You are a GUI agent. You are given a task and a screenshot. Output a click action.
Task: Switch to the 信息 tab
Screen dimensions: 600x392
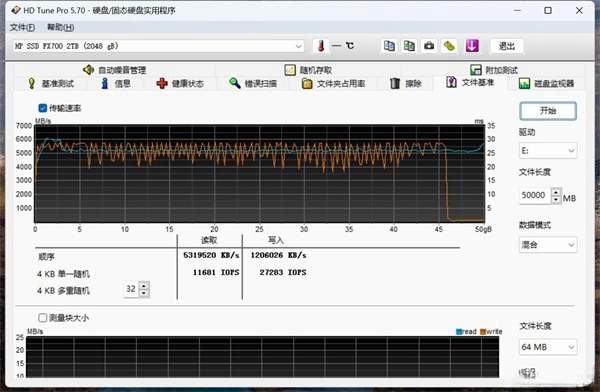tap(116, 83)
